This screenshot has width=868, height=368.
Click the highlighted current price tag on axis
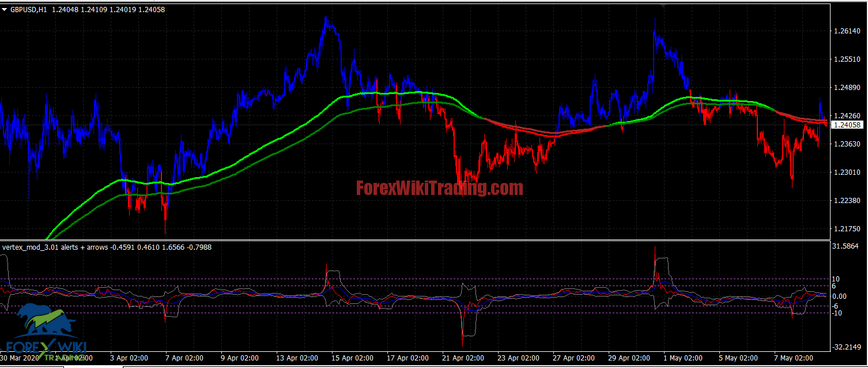(x=847, y=125)
